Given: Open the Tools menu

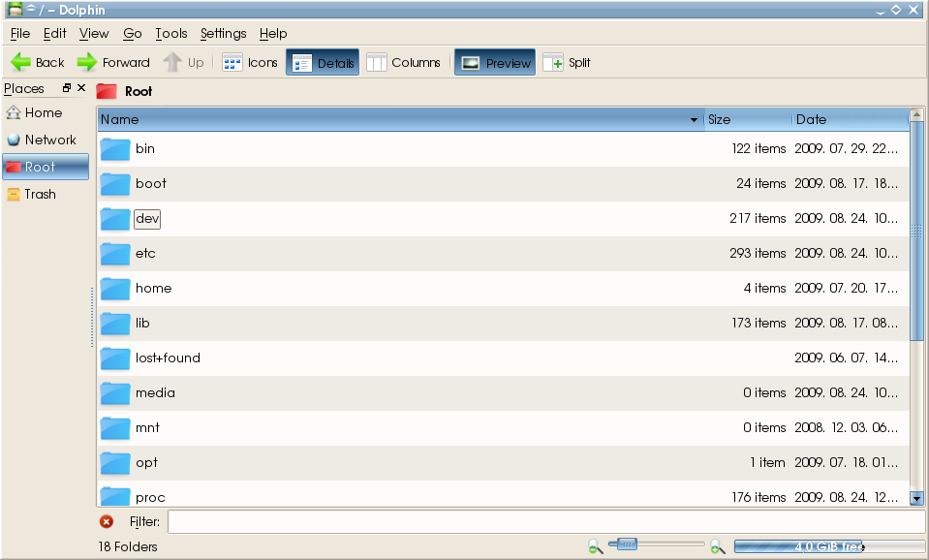Looking at the screenshot, I should 171,34.
